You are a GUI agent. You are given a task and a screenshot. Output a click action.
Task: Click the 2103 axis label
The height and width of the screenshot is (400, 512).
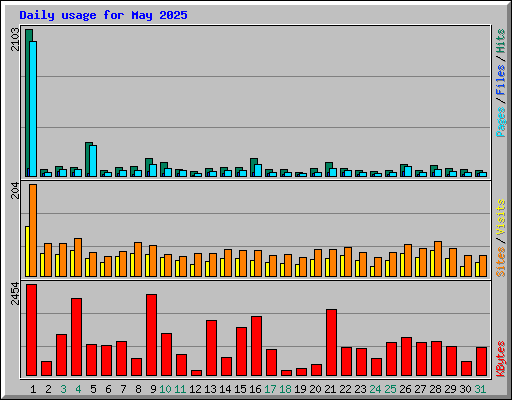click(15, 39)
